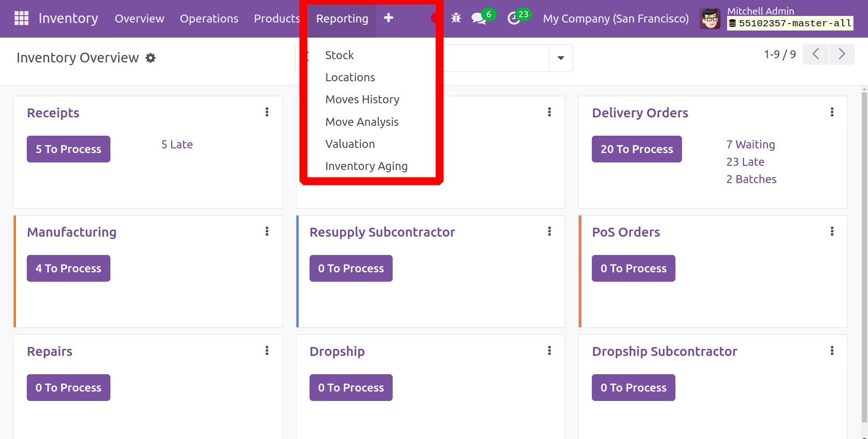Expand the search options dropdown arrow
Image resolution: width=868 pixels, height=439 pixels.
tap(560, 58)
